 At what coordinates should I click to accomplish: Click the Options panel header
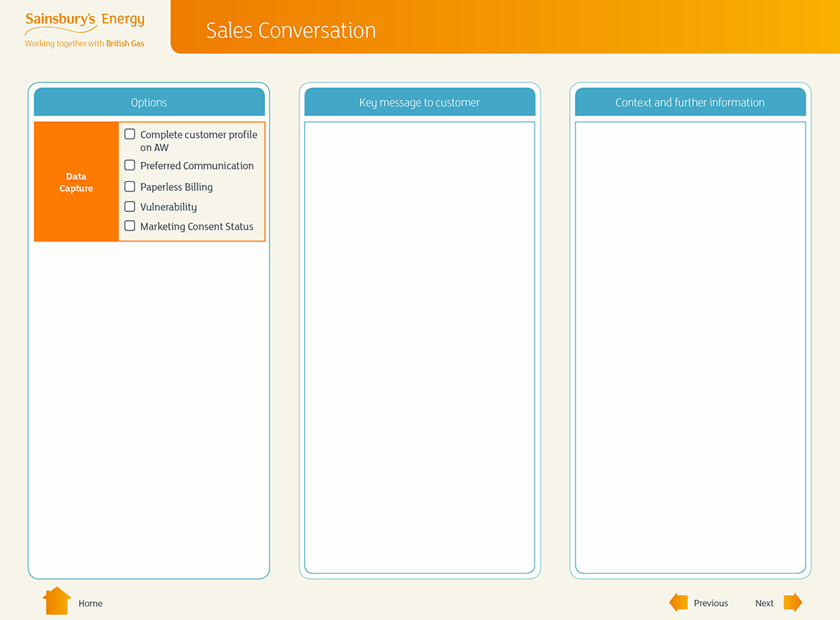[149, 103]
